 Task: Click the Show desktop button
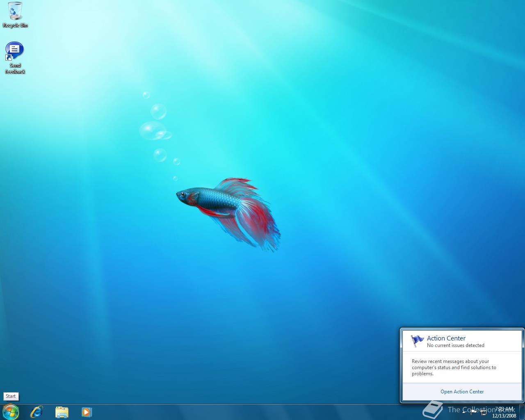tap(522, 412)
